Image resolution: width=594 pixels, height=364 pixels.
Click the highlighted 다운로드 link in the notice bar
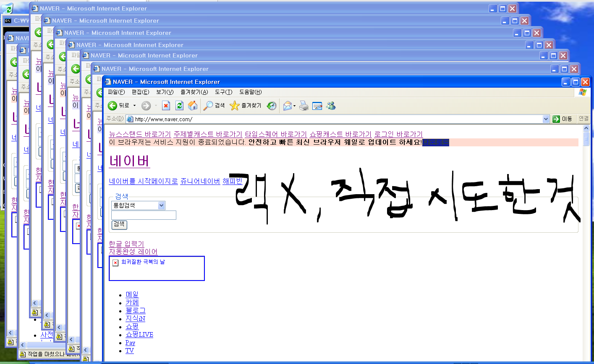point(436,142)
